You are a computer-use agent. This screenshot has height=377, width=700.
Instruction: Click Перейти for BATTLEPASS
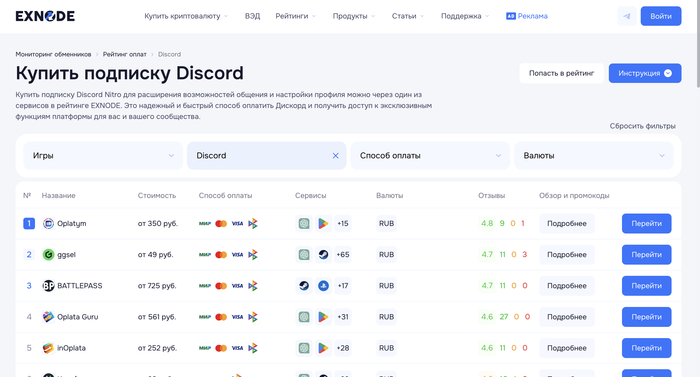[x=646, y=286]
